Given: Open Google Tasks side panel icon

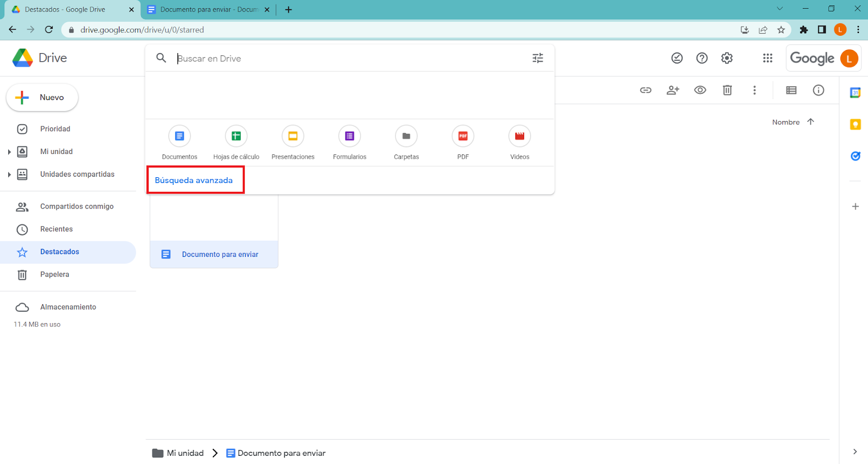Looking at the screenshot, I should pos(856,156).
